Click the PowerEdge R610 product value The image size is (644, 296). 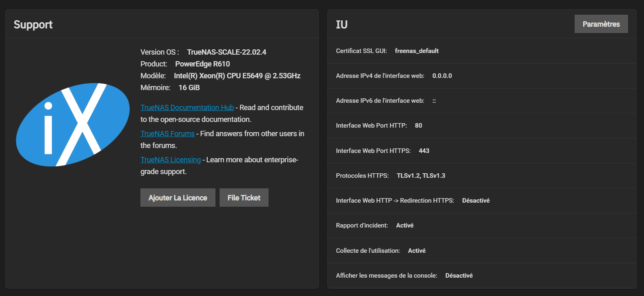click(202, 64)
